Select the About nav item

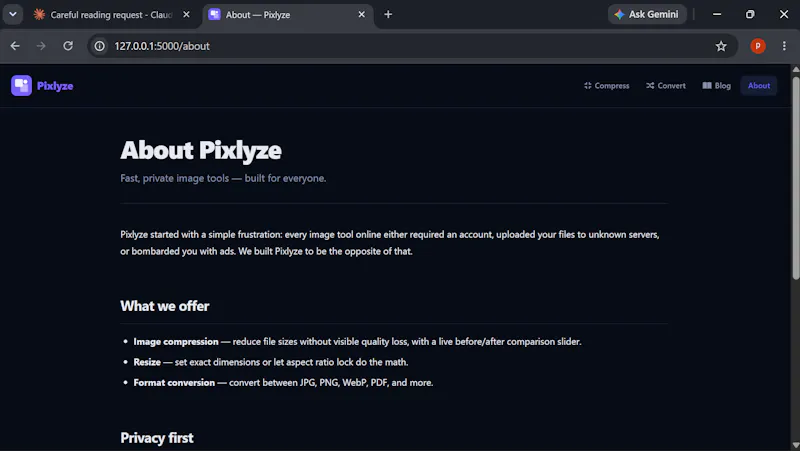point(759,86)
